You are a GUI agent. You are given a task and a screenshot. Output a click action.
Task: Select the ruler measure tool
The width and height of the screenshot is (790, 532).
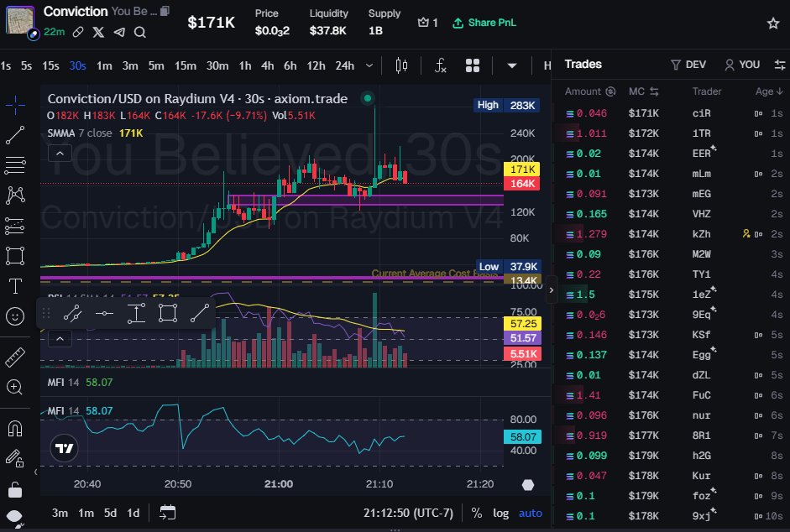(15, 357)
